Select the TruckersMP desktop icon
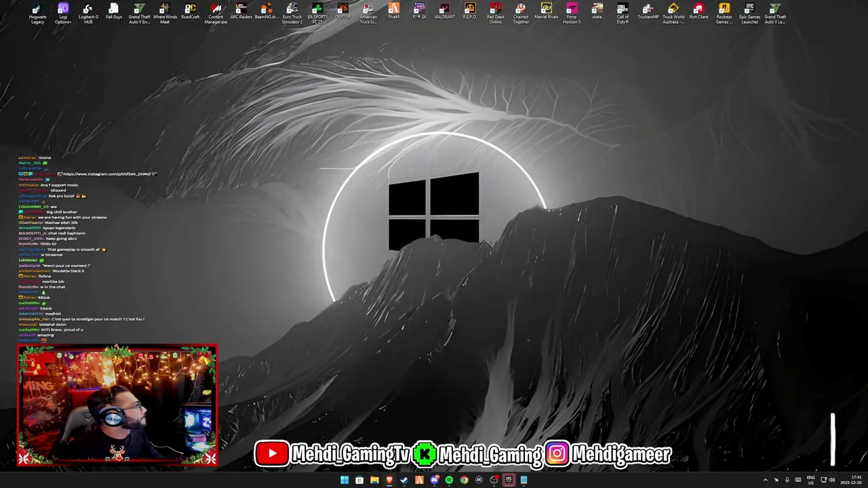The width and height of the screenshot is (868, 488). (x=648, y=12)
